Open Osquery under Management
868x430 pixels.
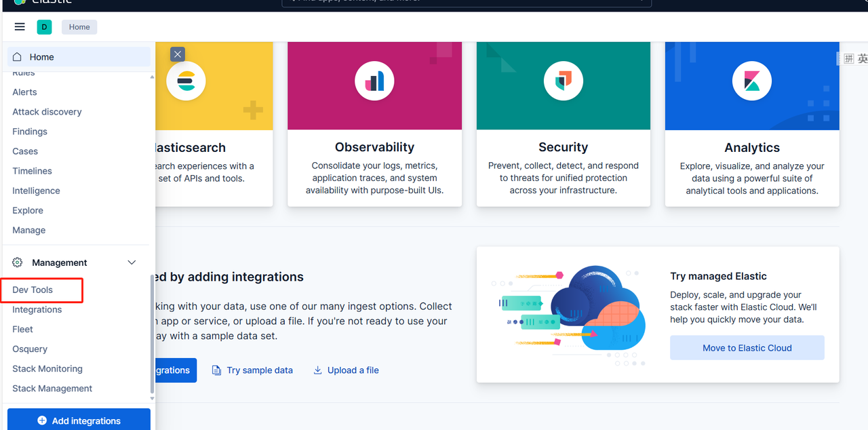(x=30, y=349)
